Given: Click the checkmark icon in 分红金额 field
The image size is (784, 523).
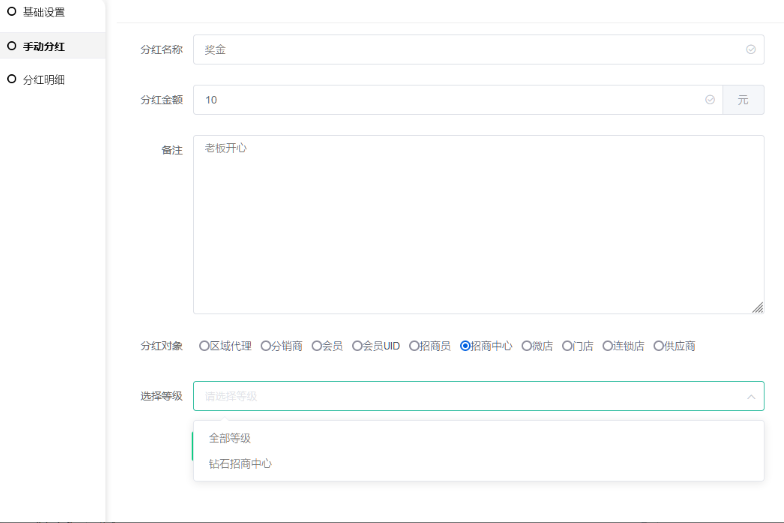Looking at the screenshot, I should coord(709,100).
